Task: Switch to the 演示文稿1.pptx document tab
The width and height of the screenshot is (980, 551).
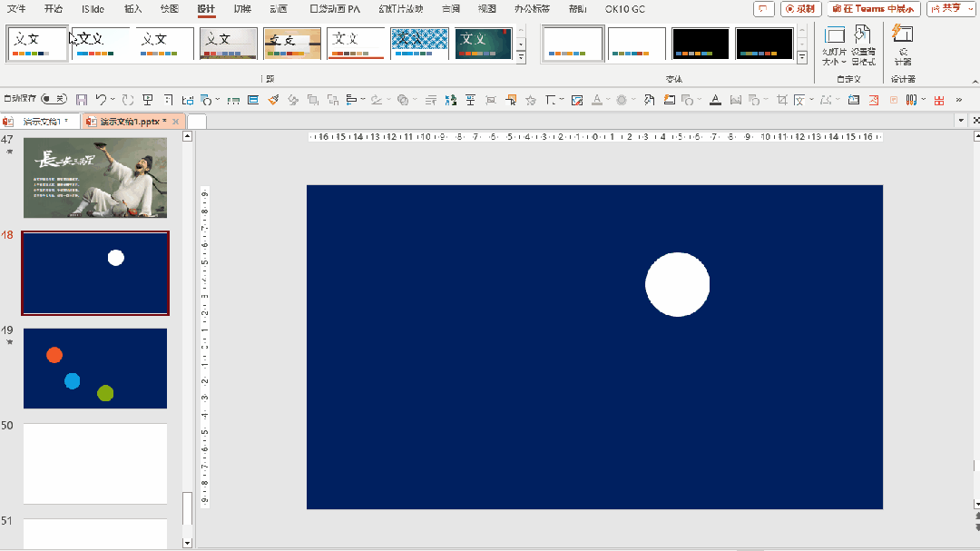Action: tap(128, 122)
